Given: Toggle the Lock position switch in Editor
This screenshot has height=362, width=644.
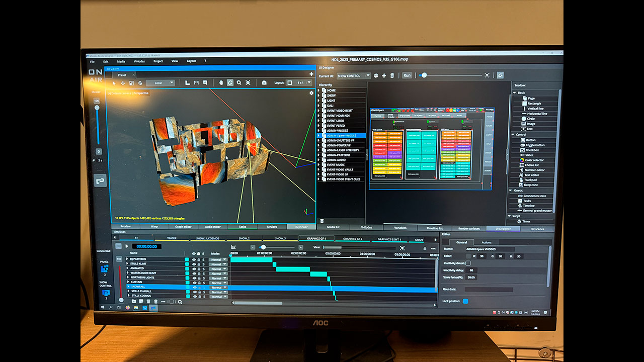Looking at the screenshot, I should coord(465,301).
